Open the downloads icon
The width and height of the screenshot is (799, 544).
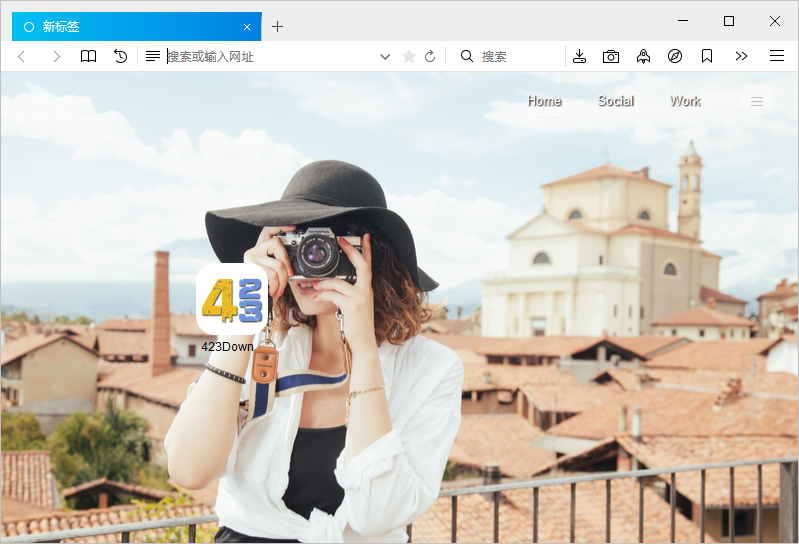tap(579, 57)
